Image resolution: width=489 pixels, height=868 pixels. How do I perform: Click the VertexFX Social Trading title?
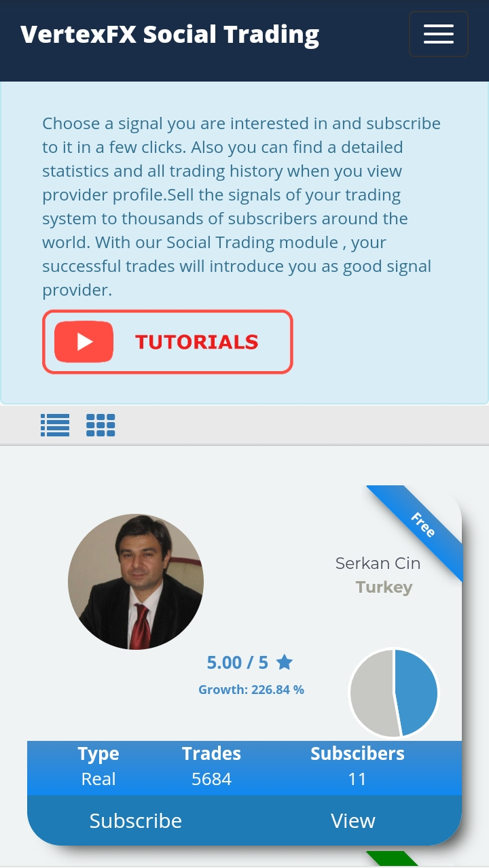170,34
